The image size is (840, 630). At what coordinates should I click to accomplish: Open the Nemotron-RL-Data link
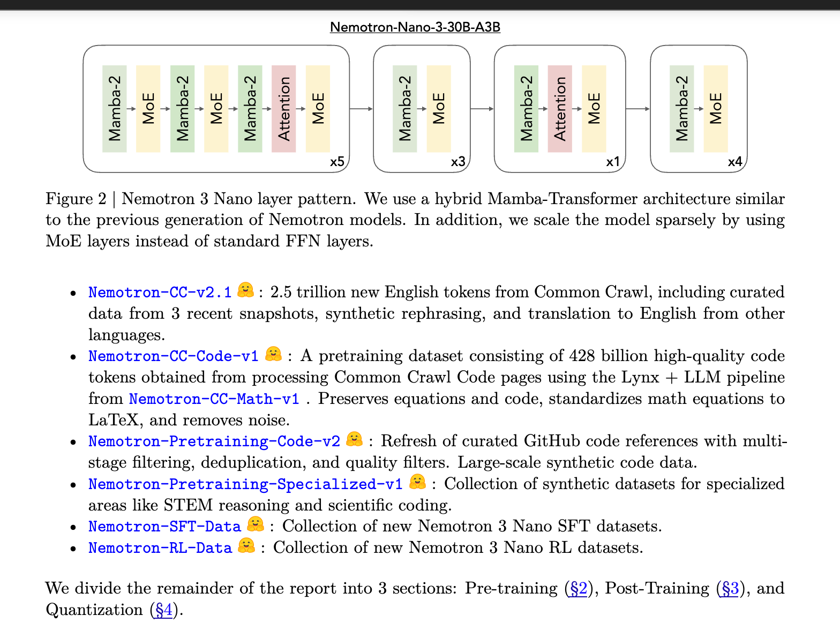point(160,548)
